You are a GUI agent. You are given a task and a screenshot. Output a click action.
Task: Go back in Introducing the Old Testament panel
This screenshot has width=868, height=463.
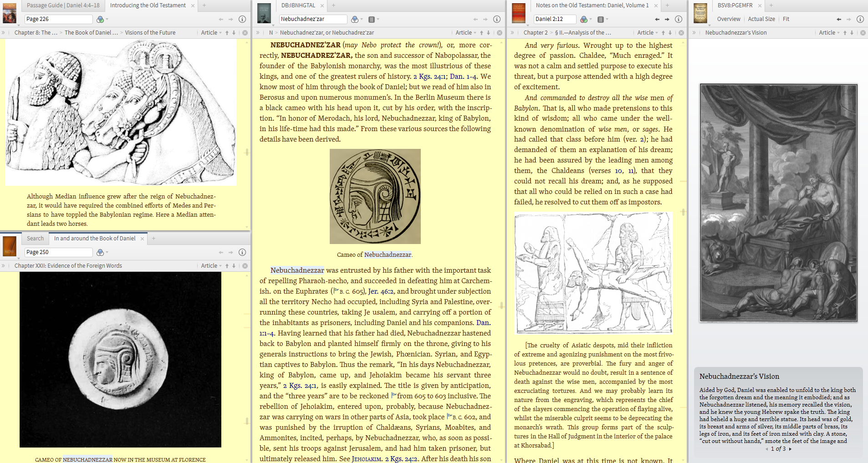click(x=221, y=19)
